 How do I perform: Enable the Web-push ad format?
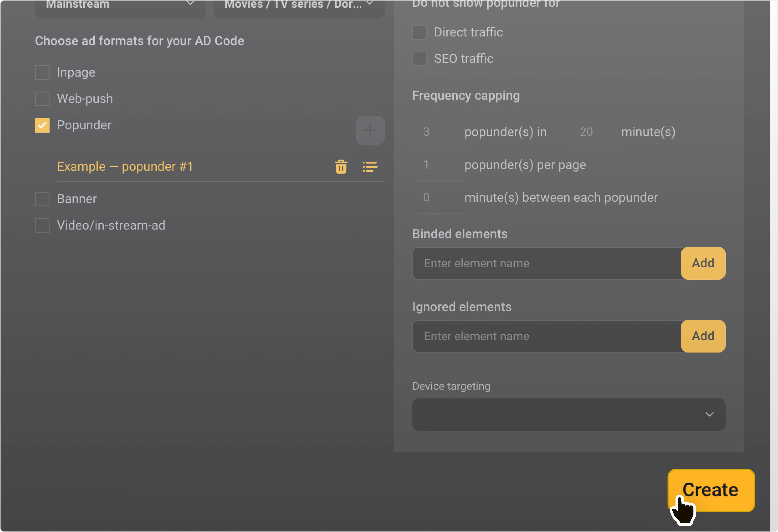pyautogui.click(x=42, y=98)
